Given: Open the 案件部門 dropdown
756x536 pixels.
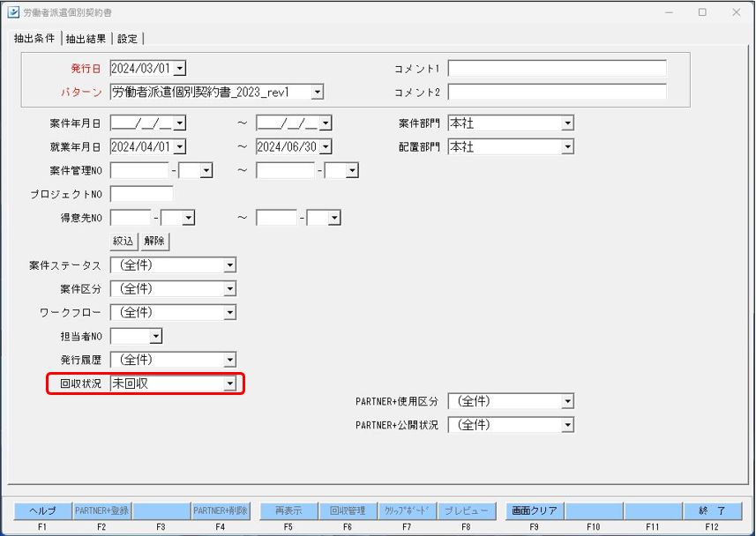Looking at the screenshot, I should pos(567,123).
